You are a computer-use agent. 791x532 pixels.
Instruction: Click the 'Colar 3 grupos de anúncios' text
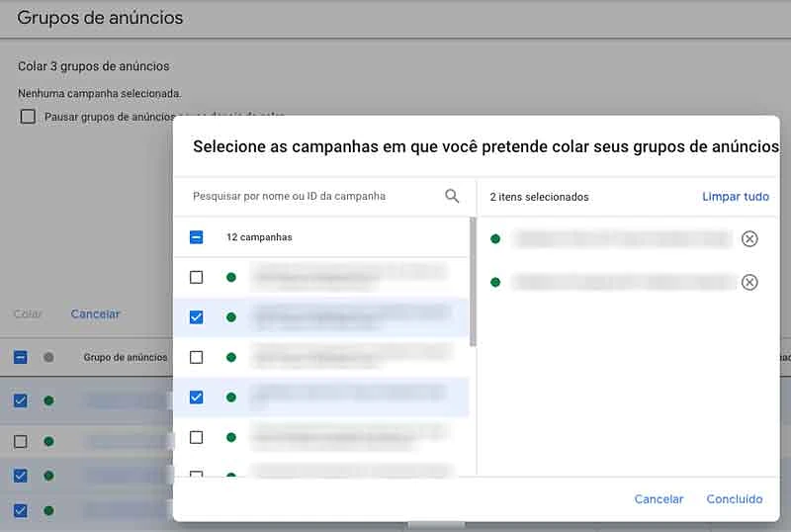point(93,66)
